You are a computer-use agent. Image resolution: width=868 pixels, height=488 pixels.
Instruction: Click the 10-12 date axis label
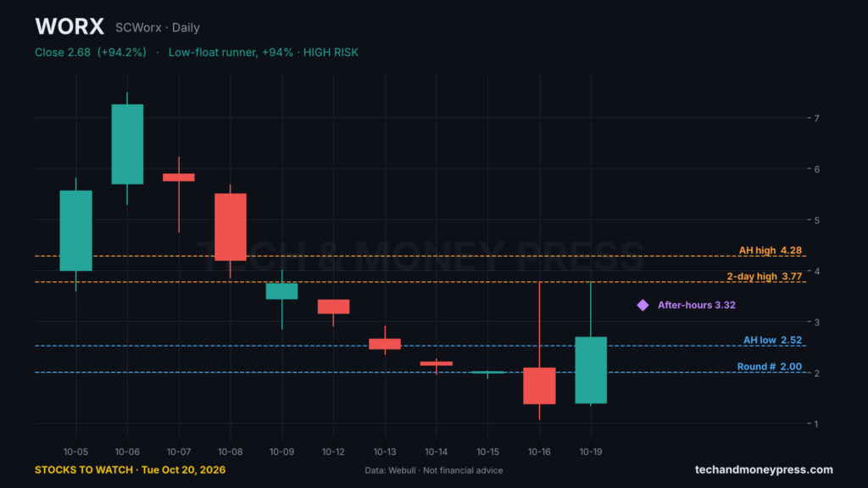tap(333, 452)
